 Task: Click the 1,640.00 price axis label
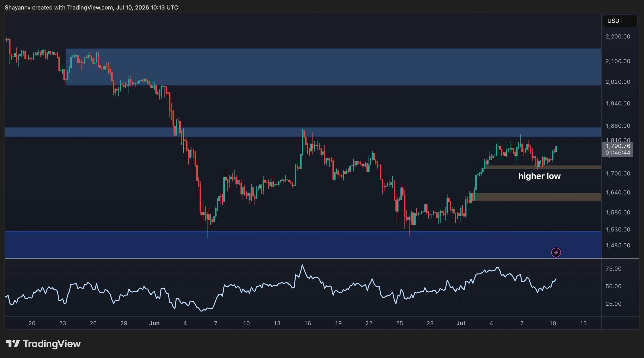pos(618,193)
